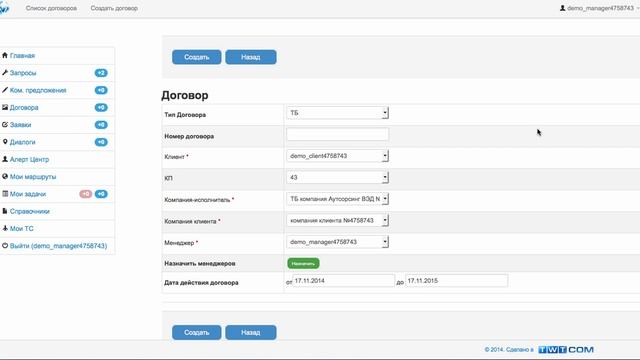Click the bottom Назад button
This screenshot has width=640, height=360.
pyautogui.click(x=251, y=332)
